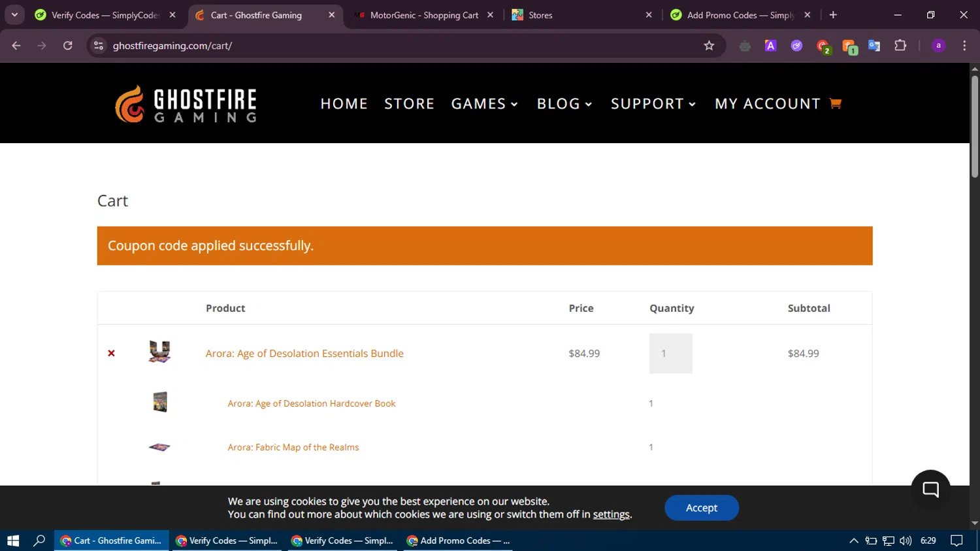Accept cookies
Screen dimensions: 980x551
click(x=702, y=508)
